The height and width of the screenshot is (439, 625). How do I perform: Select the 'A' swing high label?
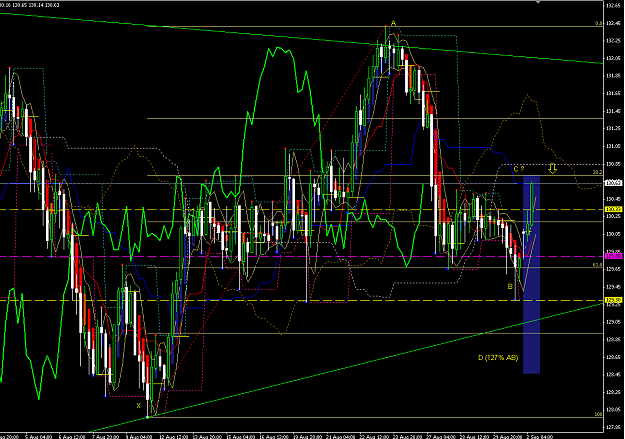(393, 24)
